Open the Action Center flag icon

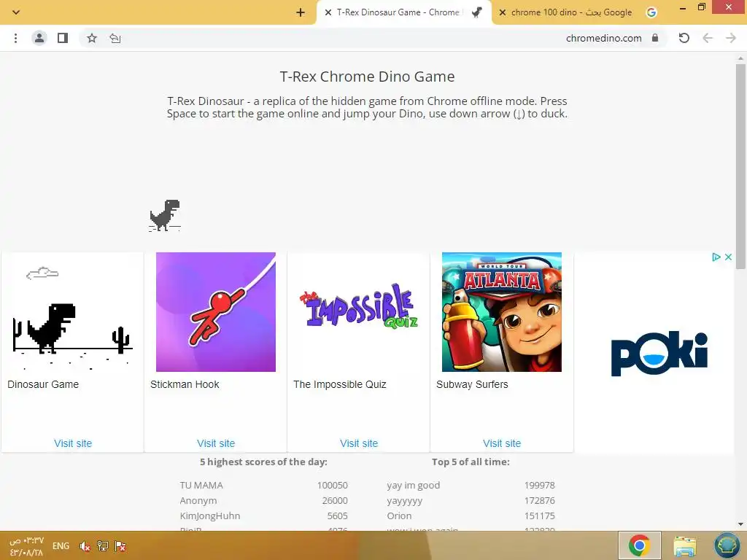click(120, 546)
